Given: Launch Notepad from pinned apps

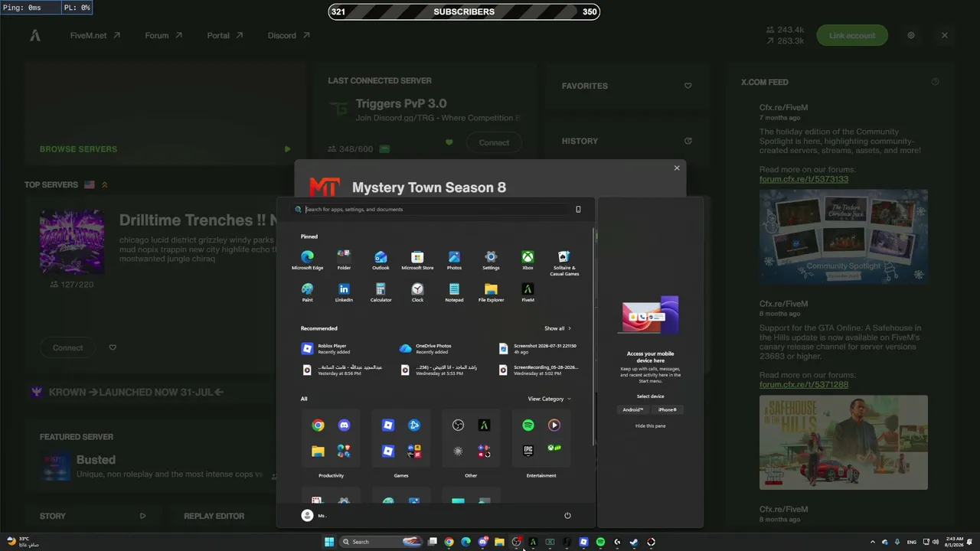Looking at the screenshot, I should tap(454, 292).
